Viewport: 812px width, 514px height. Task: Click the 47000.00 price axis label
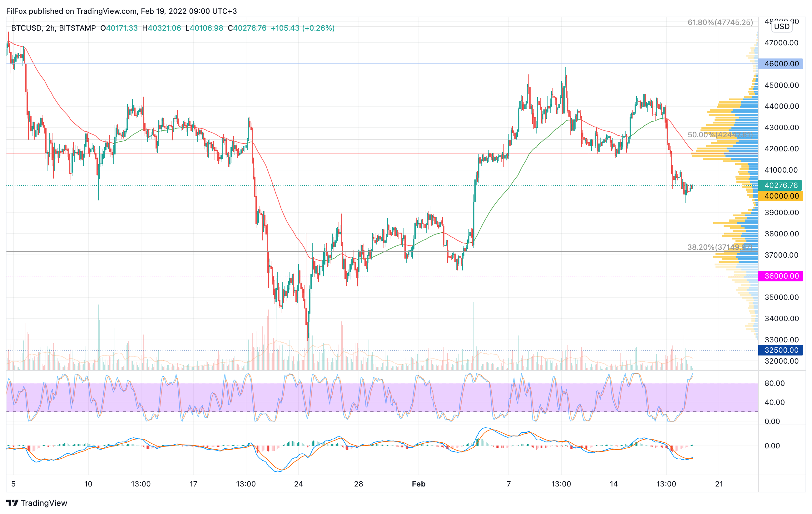781,43
